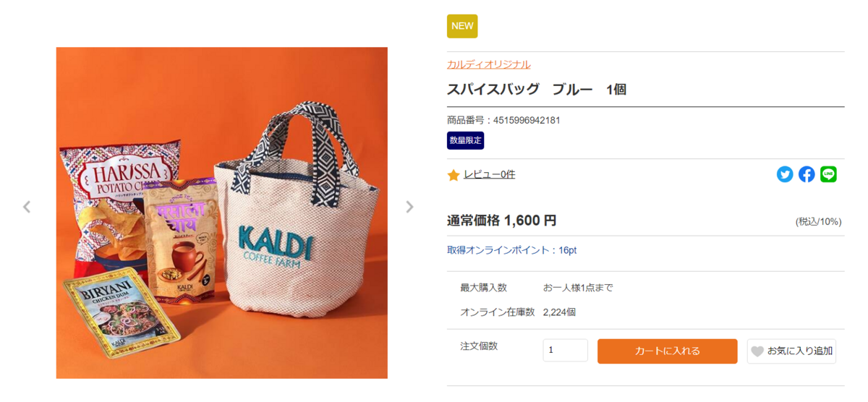Click the yellow review star icon

454,175
